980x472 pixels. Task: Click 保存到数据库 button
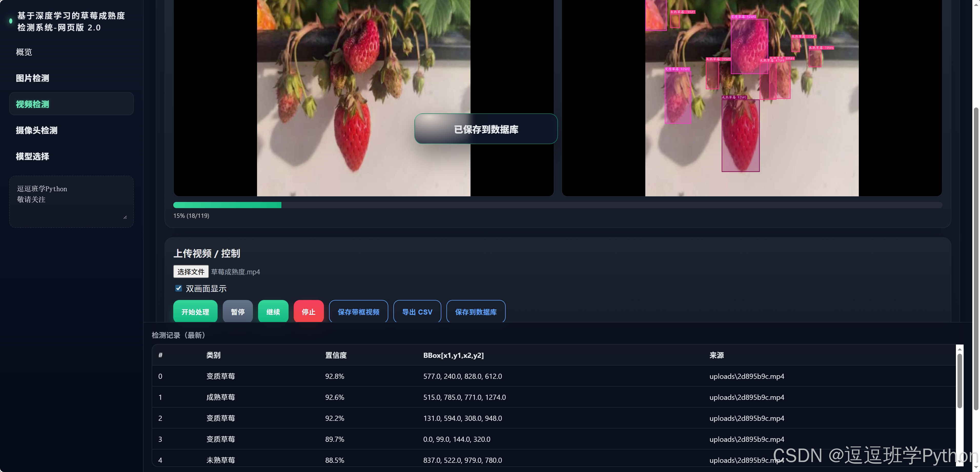[476, 312]
